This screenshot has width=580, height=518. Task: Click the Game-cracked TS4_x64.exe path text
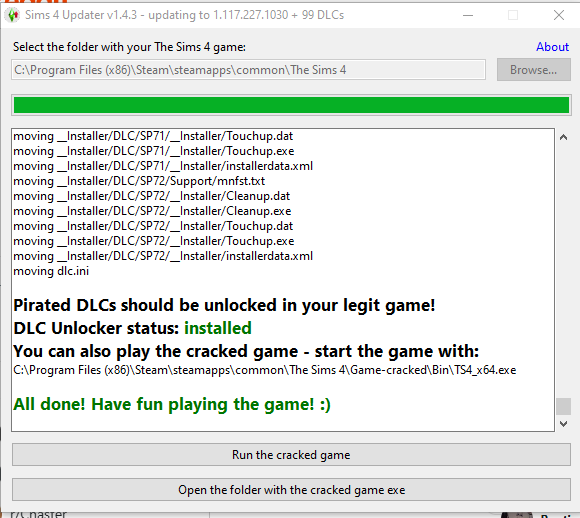pyautogui.click(x=265, y=370)
